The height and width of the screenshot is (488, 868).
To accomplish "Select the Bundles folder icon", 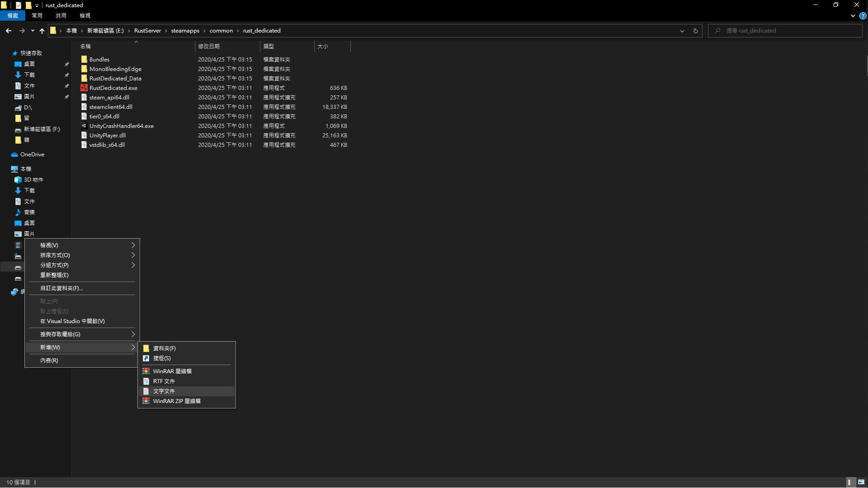I will [84, 59].
